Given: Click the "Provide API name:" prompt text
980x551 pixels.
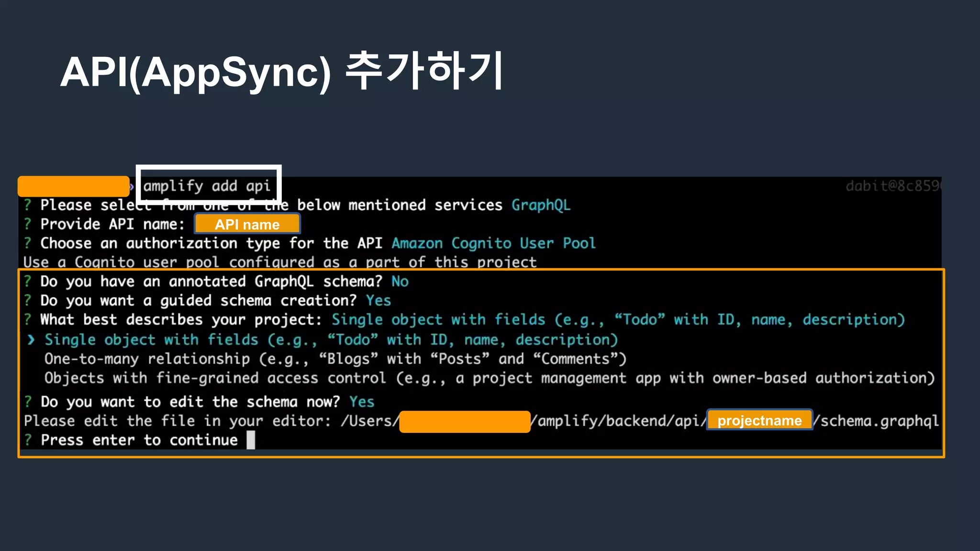Looking at the screenshot, I should [112, 224].
